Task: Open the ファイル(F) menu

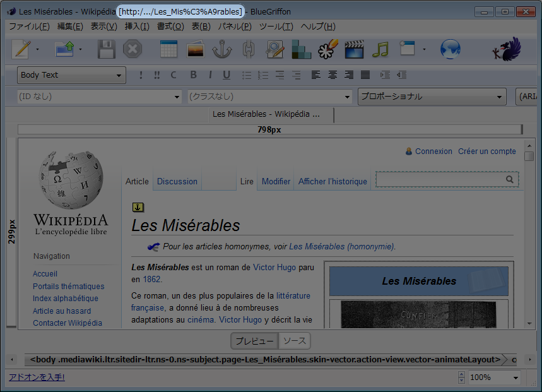Action: [30, 27]
